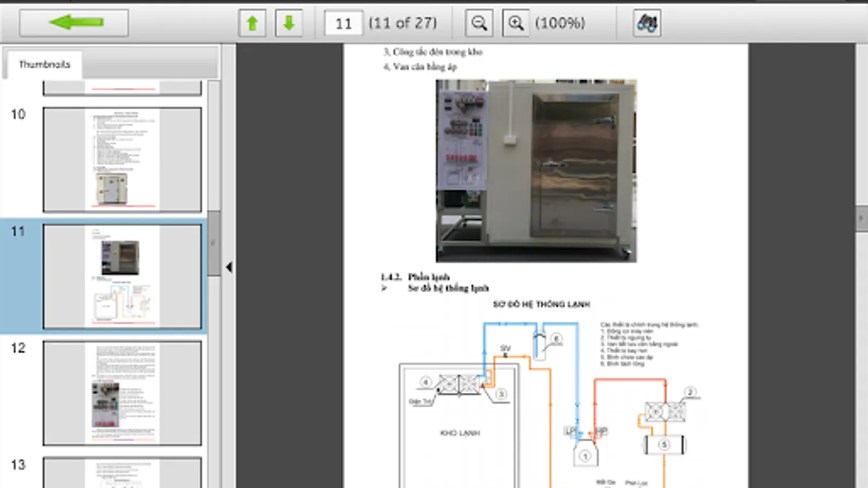Collapse the thumbnail sidebar with black triangle
Viewport: 868px width, 488px height.
[228, 266]
